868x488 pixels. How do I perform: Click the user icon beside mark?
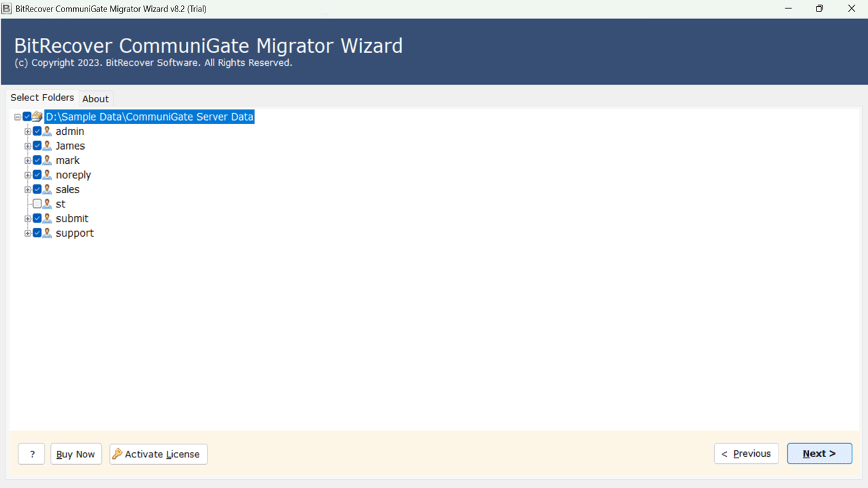47,161
